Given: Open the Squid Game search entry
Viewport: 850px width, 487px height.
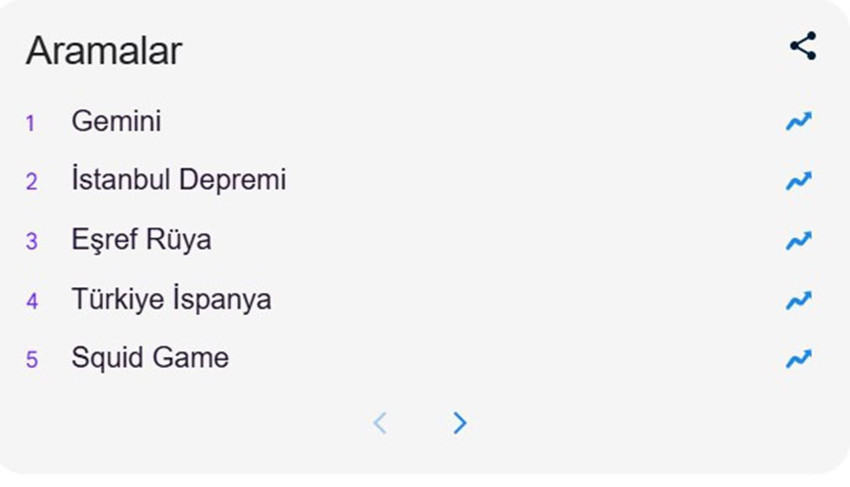Looking at the screenshot, I should coord(150,359).
